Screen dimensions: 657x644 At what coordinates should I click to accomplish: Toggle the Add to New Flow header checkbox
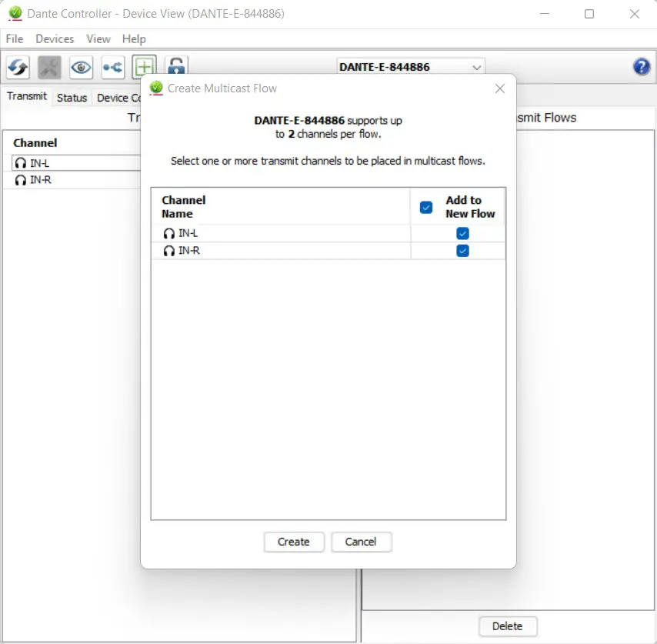[x=426, y=207]
